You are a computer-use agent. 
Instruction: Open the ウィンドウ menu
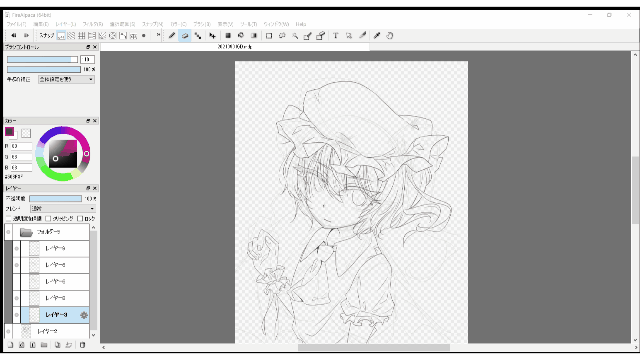point(276,24)
